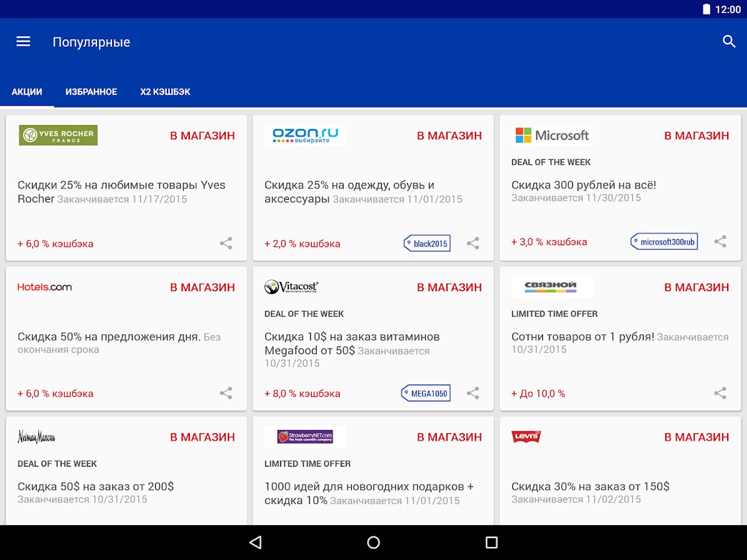Open deal text 1000 идей для новогодних подарков
This screenshot has width=747, height=560.
coord(369,493)
